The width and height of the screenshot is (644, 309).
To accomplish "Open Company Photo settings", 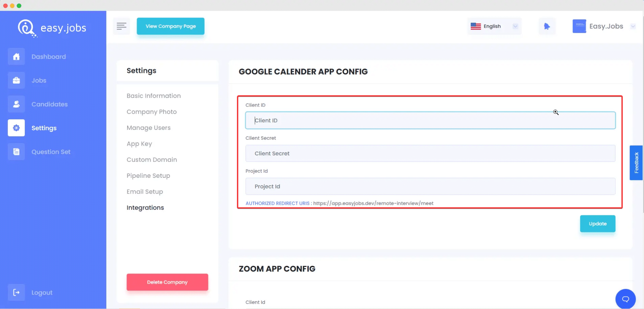I will click(x=152, y=112).
